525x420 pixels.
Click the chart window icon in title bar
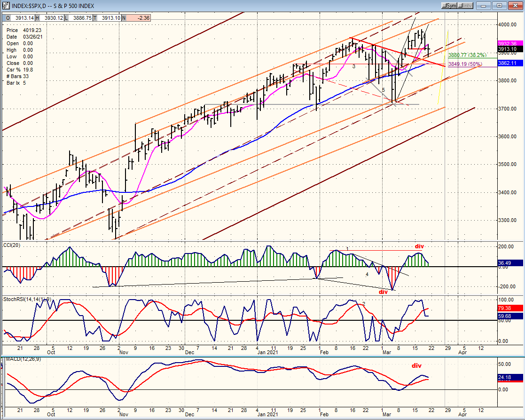pos(6,6)
